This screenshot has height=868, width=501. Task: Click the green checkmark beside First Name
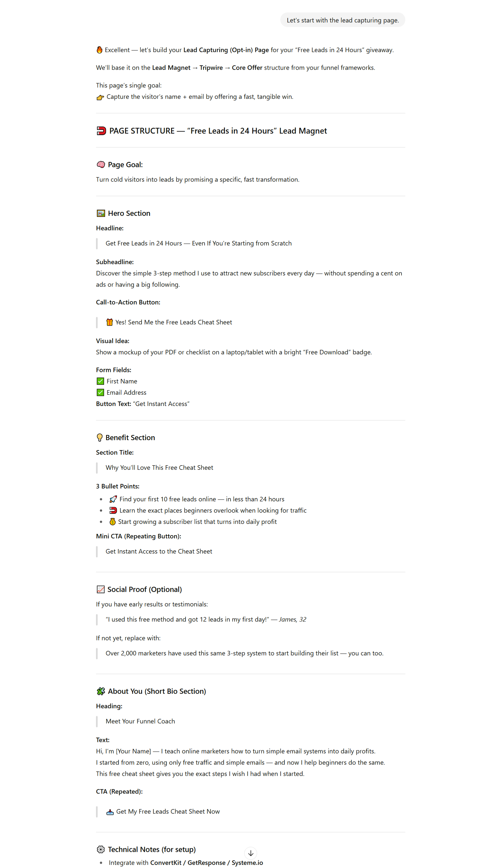pyautogui.click(x=100, y=381)
